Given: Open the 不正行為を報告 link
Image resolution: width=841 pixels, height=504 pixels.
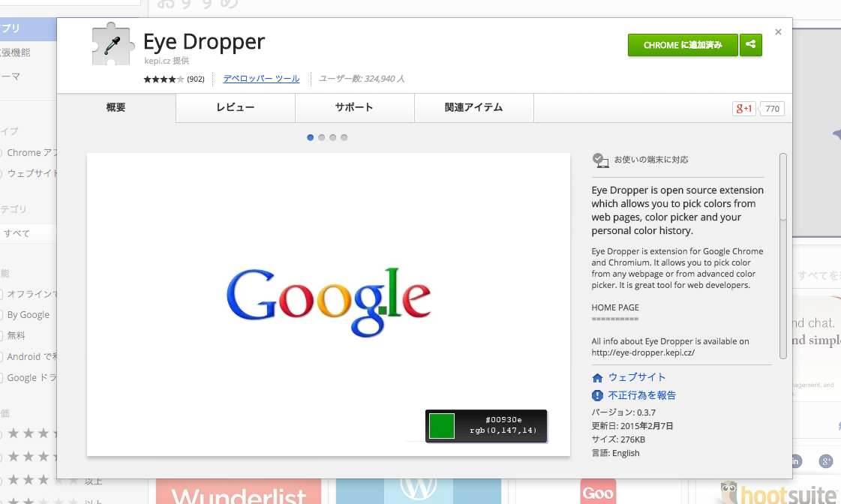Looking at the screenshot, I should [642, 396].
